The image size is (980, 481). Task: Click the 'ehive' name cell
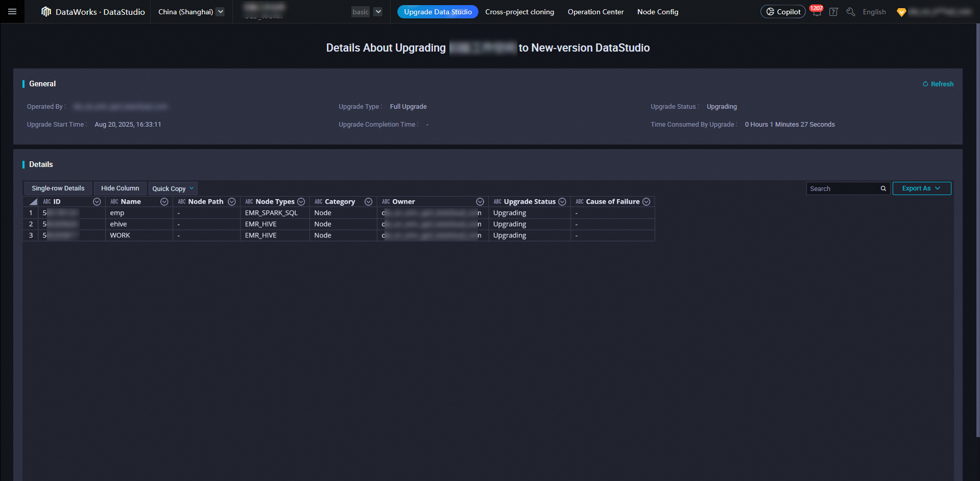click(x=139, y=224)
